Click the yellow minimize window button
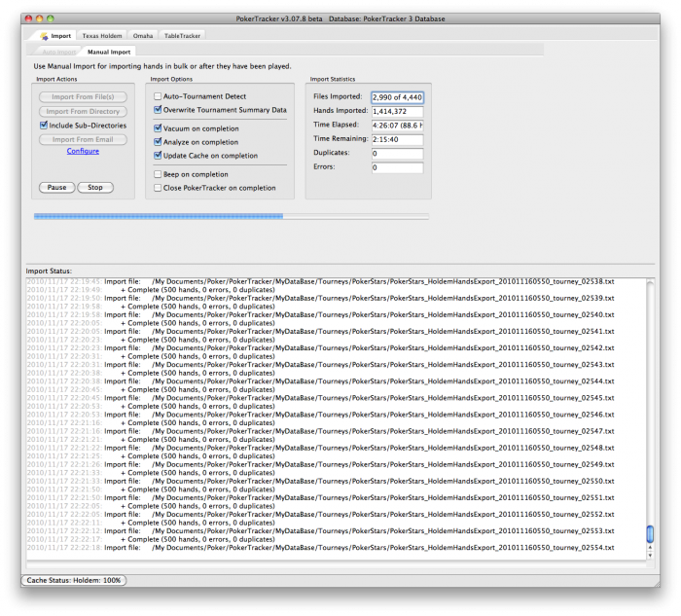Screen dimensions: 681x616 coord(40,18)
